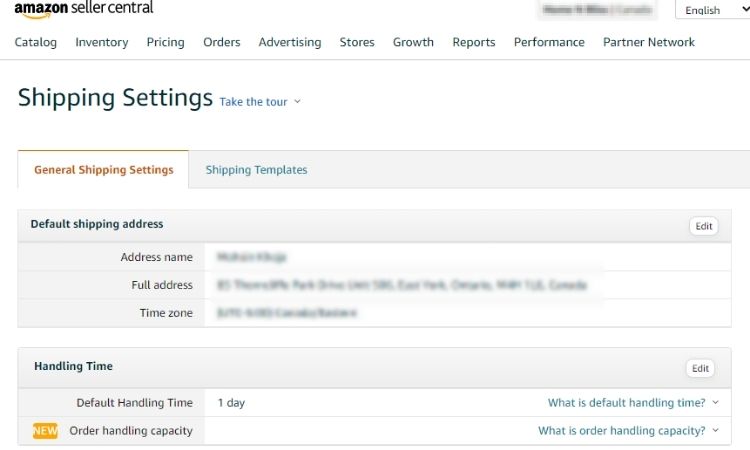This screenshot has width=750, height=450.
Task: Expand What is default handling time
Action: [x=632, y=403]
